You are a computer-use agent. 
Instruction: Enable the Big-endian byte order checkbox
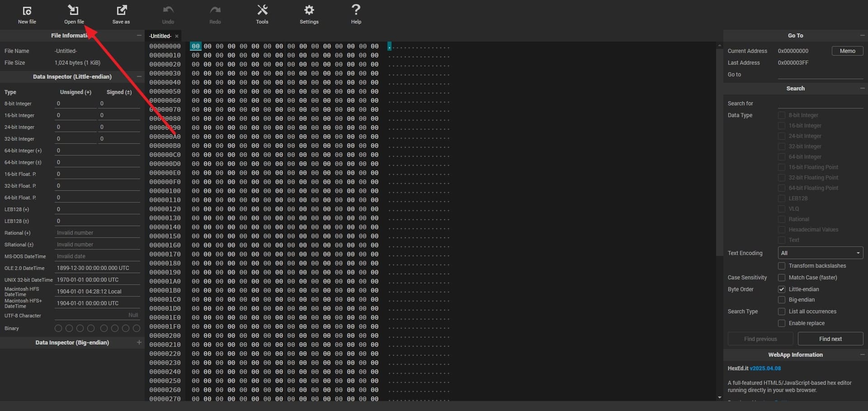[x=781, y=300]
